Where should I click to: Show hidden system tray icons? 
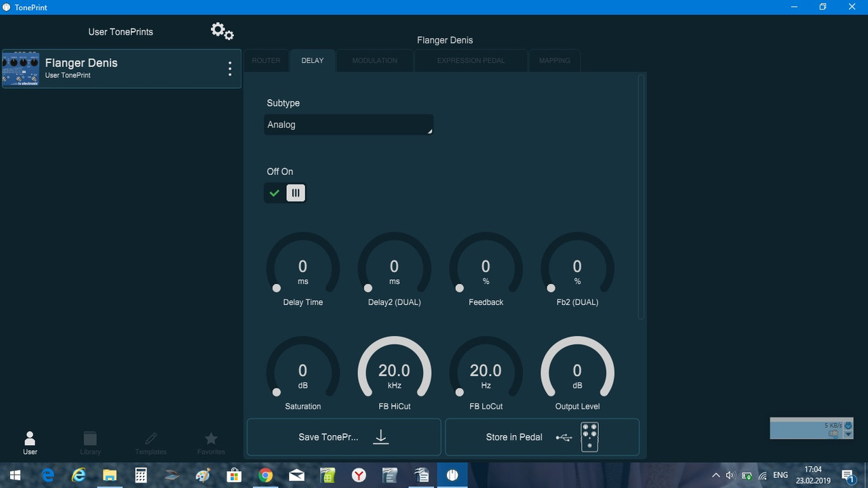point(715,476)
